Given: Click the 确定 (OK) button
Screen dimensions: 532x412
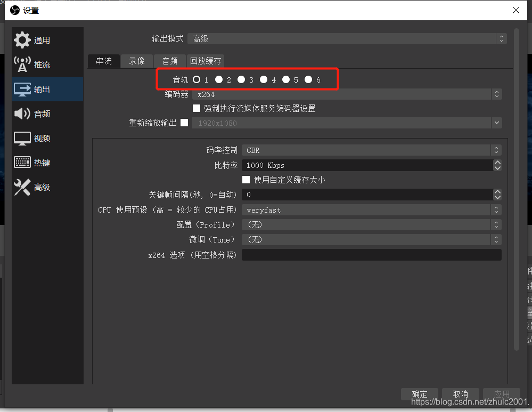Looking at the screenshot, I should click(419, 394).
